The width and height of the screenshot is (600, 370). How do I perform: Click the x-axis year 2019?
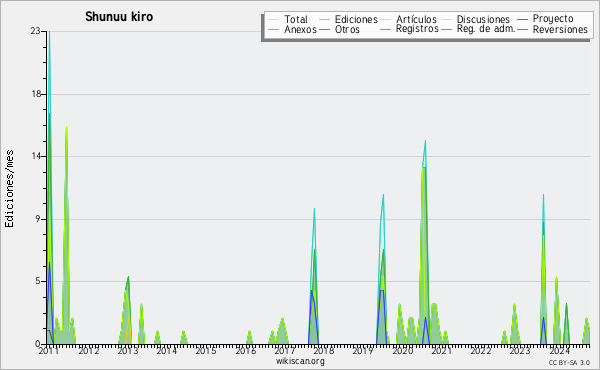pos(363,351)
